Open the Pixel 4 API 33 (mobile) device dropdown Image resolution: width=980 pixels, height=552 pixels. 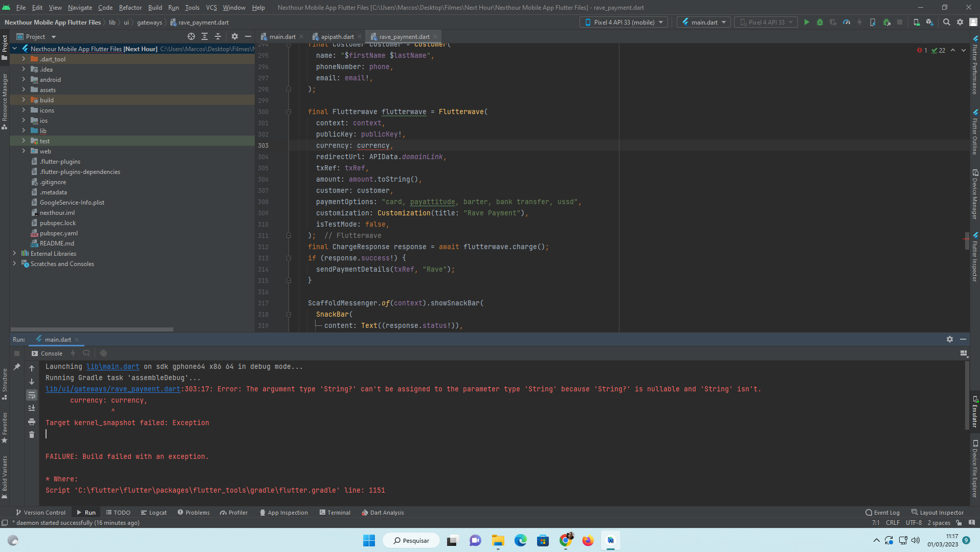(x=623, y=23)
